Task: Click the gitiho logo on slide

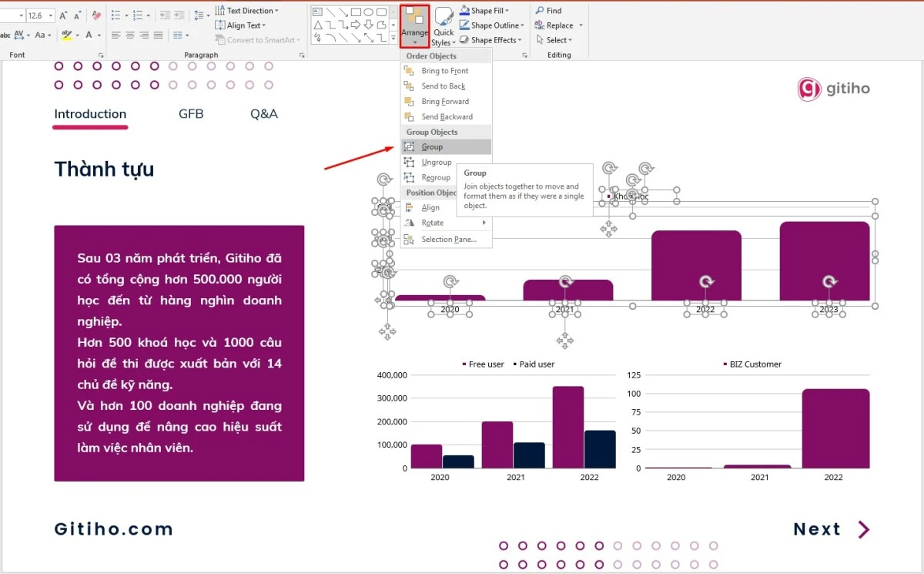Action: [x=834, y=89]
